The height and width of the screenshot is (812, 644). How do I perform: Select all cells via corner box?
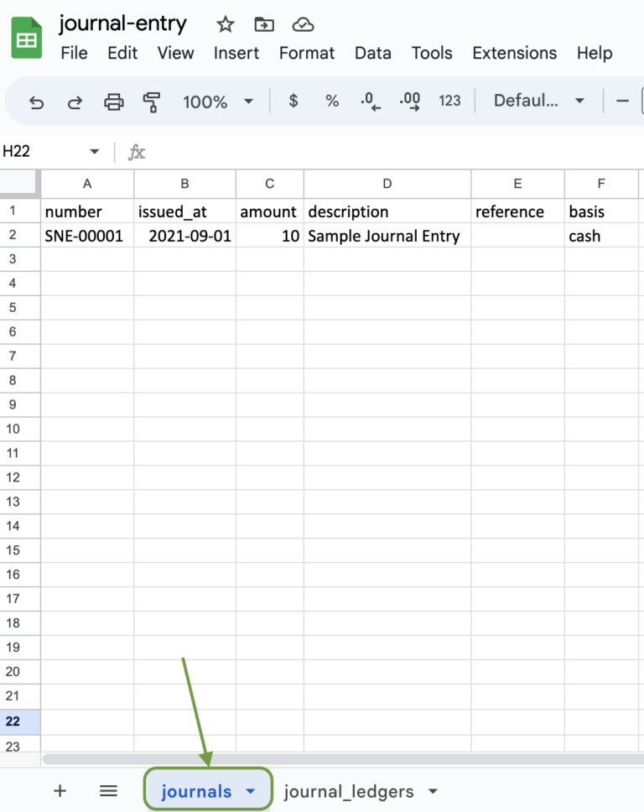19,184
